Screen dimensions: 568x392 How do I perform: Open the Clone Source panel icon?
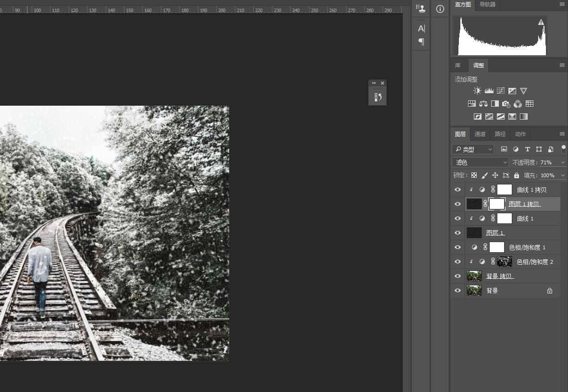coord(421,8)
